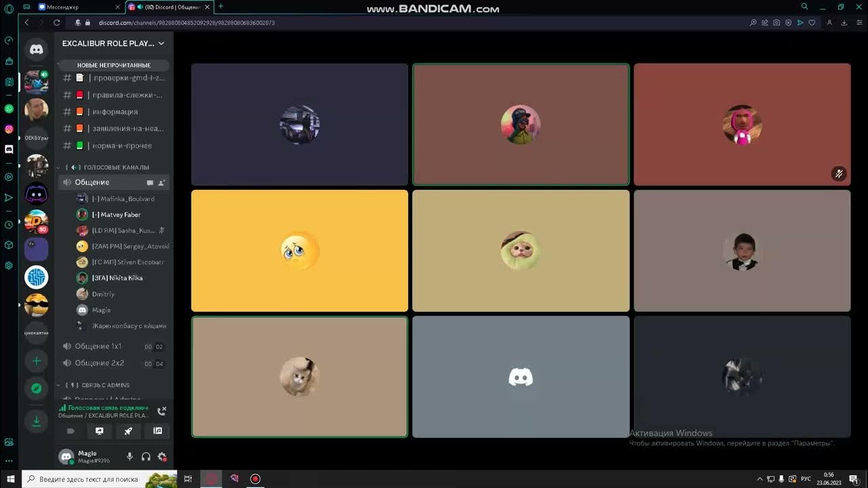The height and width of the screenshot is (488, 868).
Task: Focus the default Discord logo video tile
Action: pos(521,377)
